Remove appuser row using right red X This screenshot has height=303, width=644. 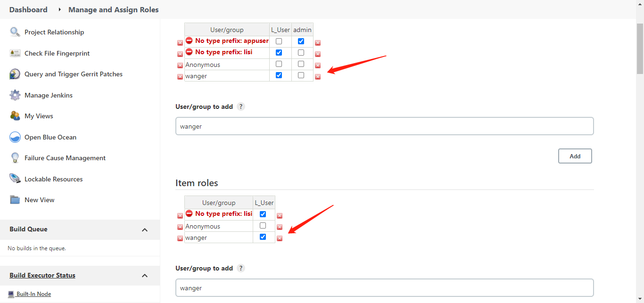[x=318, y=43]
